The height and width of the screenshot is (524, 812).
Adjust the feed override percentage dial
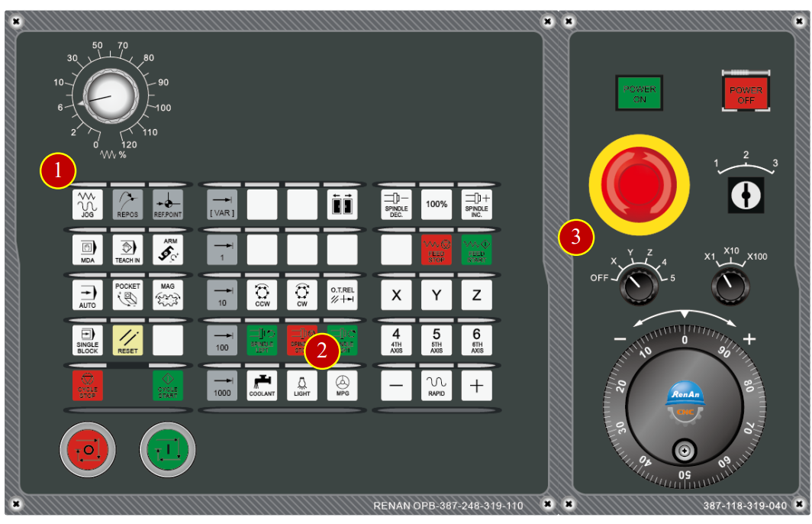(111, 96)
